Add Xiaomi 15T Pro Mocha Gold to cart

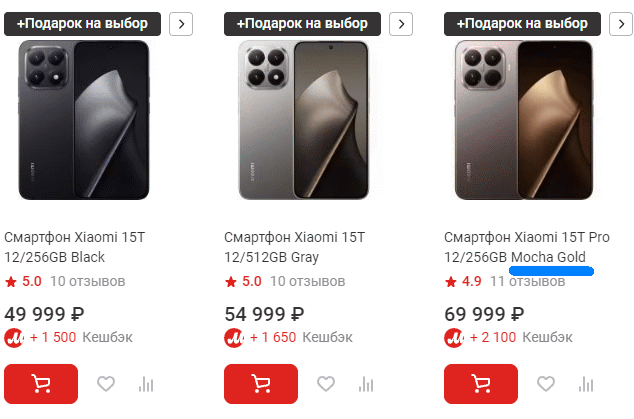pos(480,384)
